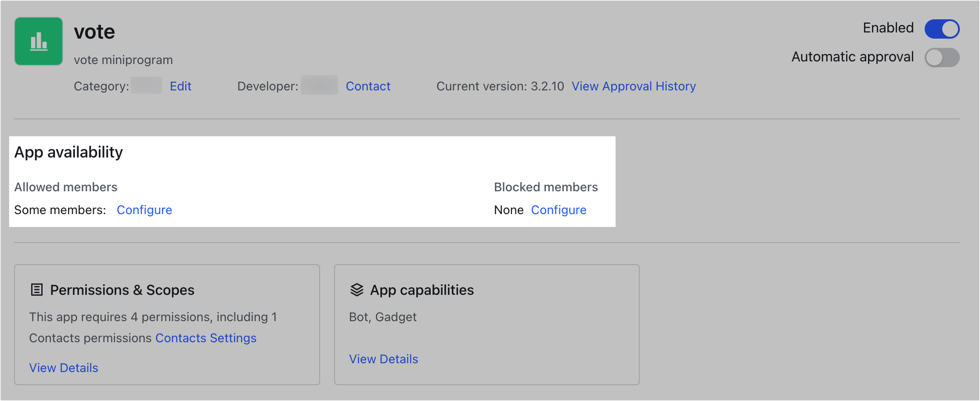
Task: Click the Bot, Gadget capabilities text
Action: tap(382, 317)
